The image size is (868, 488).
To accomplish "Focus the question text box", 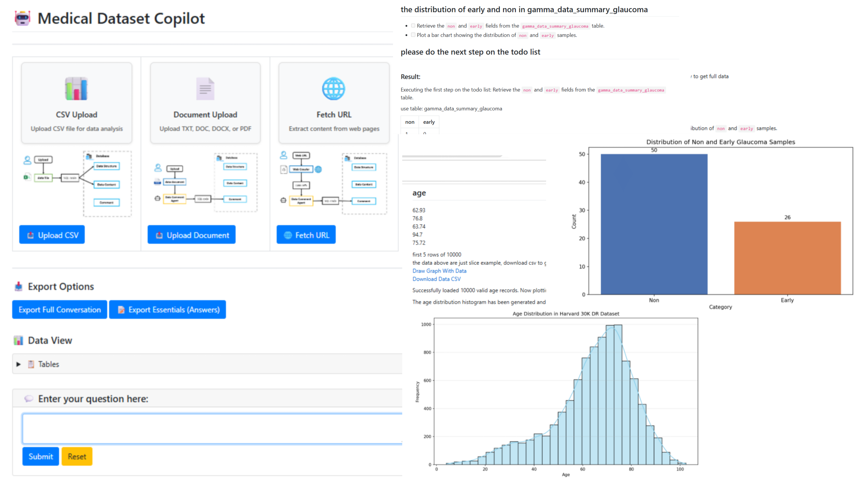I will pyautogui.click(x=212, y=428).
